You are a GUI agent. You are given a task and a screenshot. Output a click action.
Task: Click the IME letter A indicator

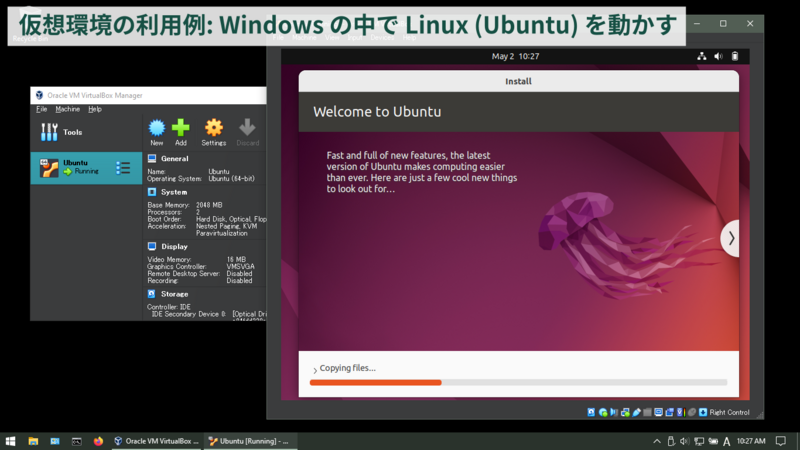tap(727, 441)
